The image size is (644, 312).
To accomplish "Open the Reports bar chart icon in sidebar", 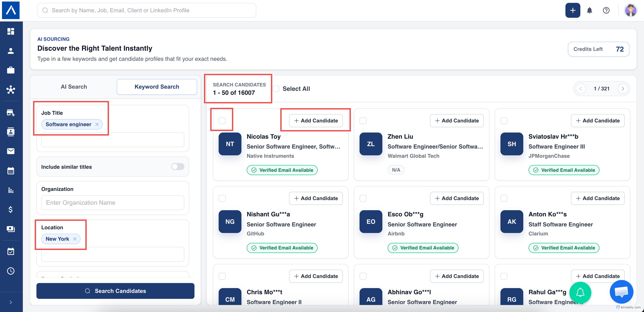I will [x=11, y=190].
